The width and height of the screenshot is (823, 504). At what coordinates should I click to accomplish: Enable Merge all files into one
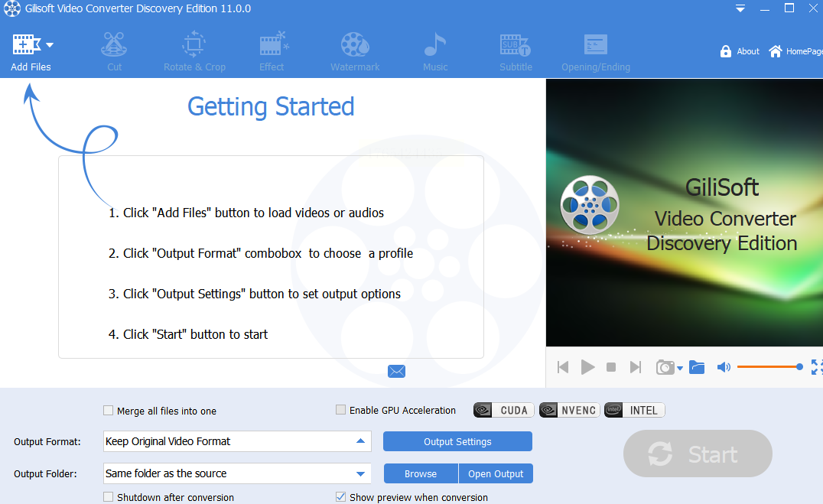pos(108,411)
